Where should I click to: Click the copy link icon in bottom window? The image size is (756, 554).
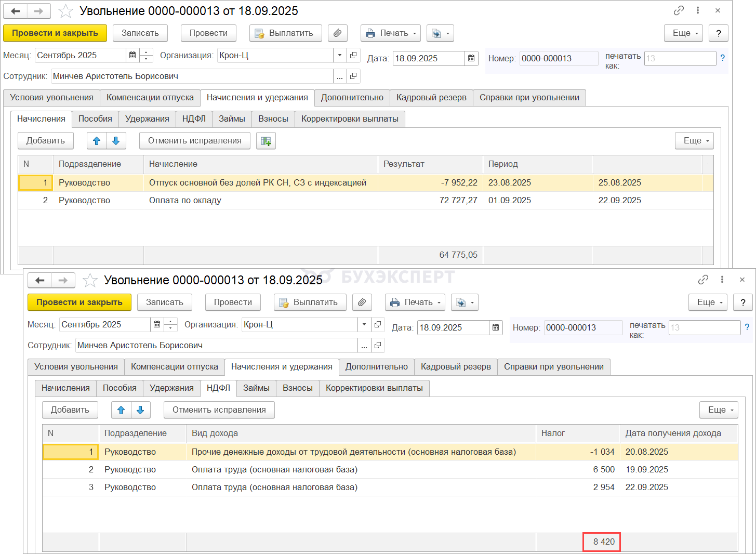click(x=703, y=280)
